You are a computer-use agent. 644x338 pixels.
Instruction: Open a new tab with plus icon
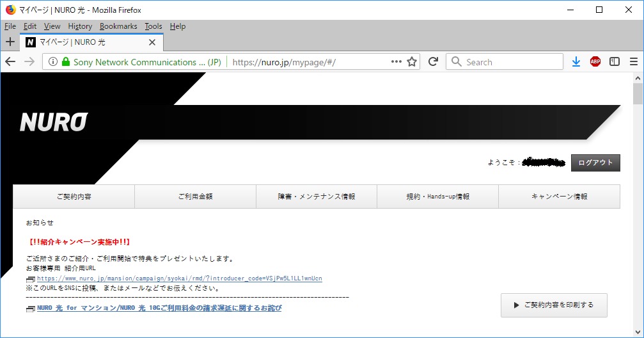(x=10, y=42)
